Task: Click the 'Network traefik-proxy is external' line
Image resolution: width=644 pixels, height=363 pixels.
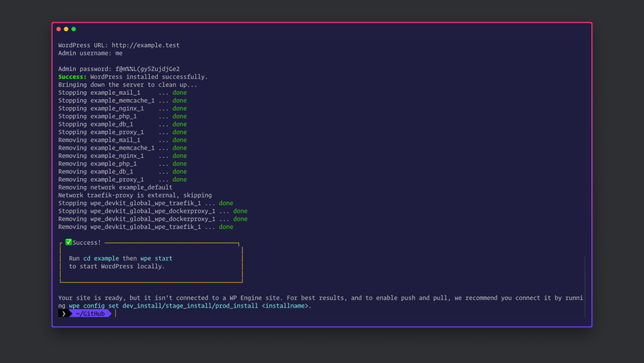Action: tap(135, 196)
